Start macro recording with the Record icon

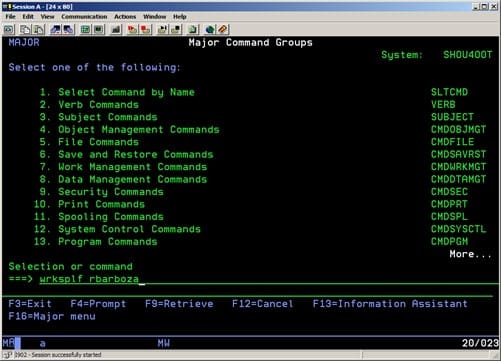click(x=132, y=30)
